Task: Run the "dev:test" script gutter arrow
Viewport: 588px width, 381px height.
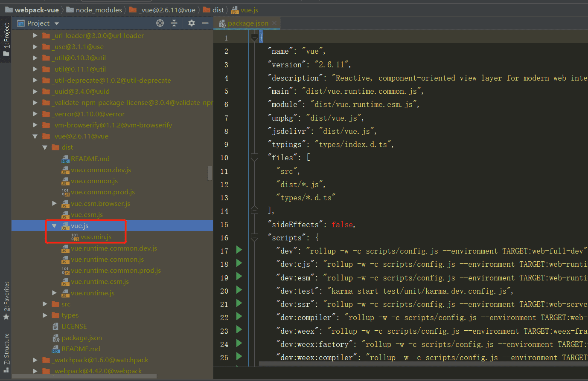Action: (239, 290)
